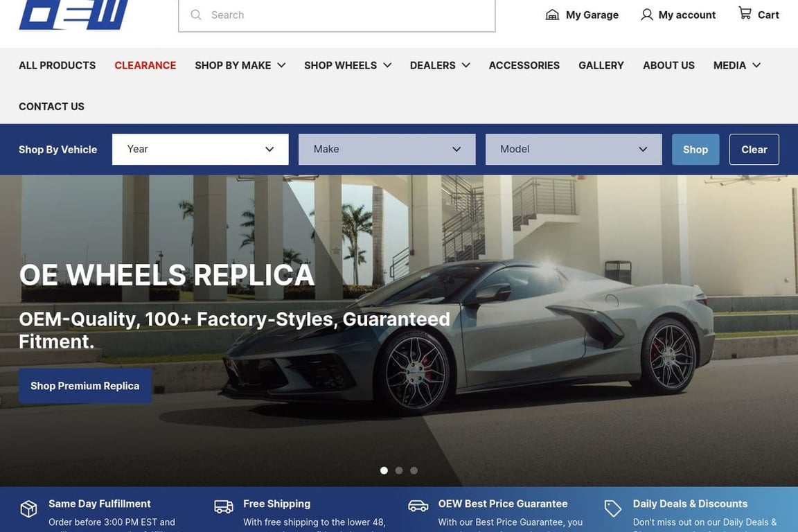Click the Best Price Guarantee car icon
This screenshot has width=798, height=532.
tap(418, 506)
